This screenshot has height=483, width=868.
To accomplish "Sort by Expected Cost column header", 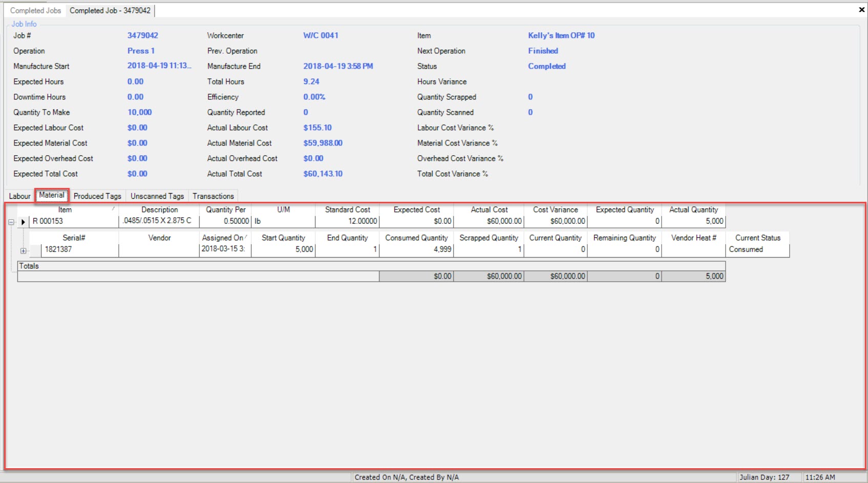I will 416,210.
